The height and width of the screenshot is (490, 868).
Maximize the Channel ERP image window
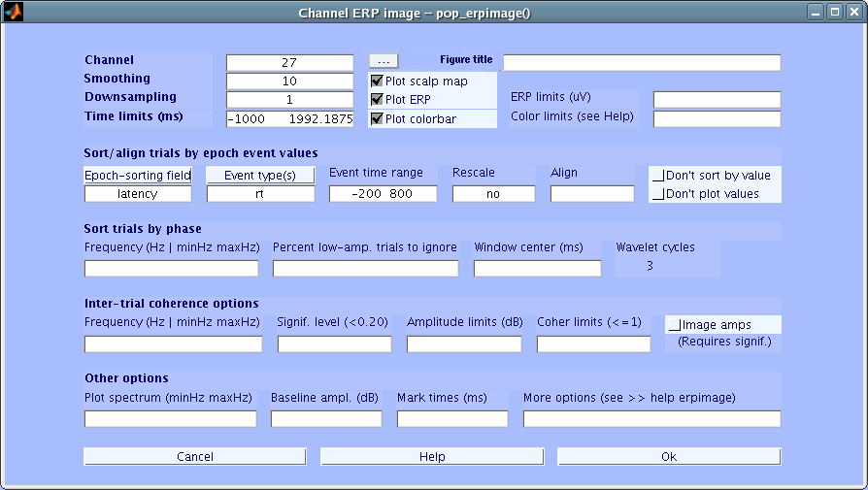[834, 13]
